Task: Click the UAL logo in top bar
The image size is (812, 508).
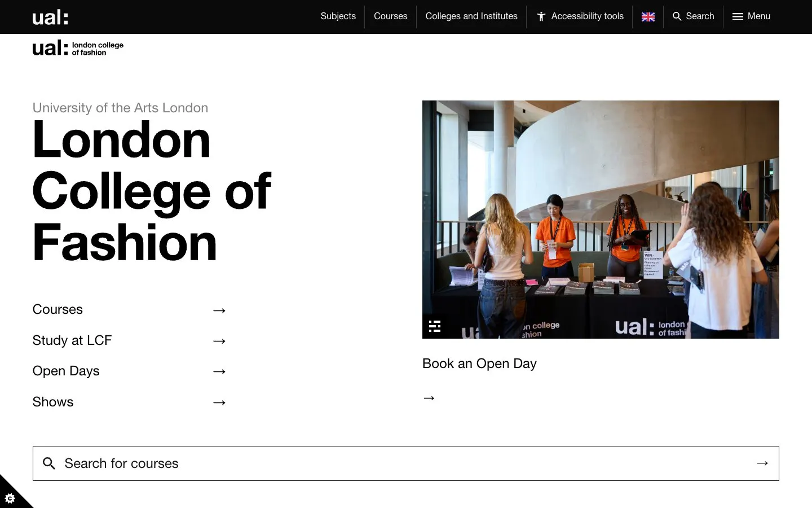Action: tap(50, 17)
